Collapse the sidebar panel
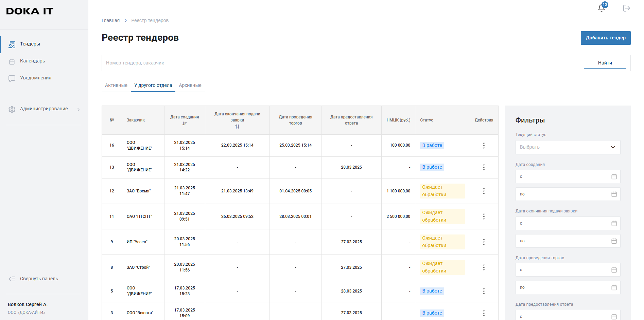Screen dimensions: 644x320 coord(39,279)
